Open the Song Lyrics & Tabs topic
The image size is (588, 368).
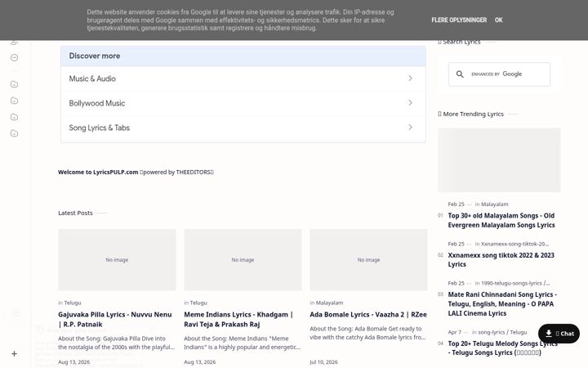[x=243, y=128]
